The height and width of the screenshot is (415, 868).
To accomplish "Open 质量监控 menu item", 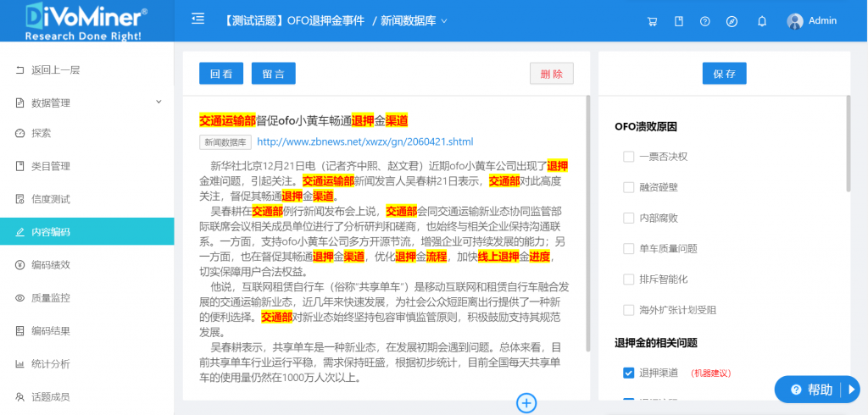I will click(x=87, y=297).
